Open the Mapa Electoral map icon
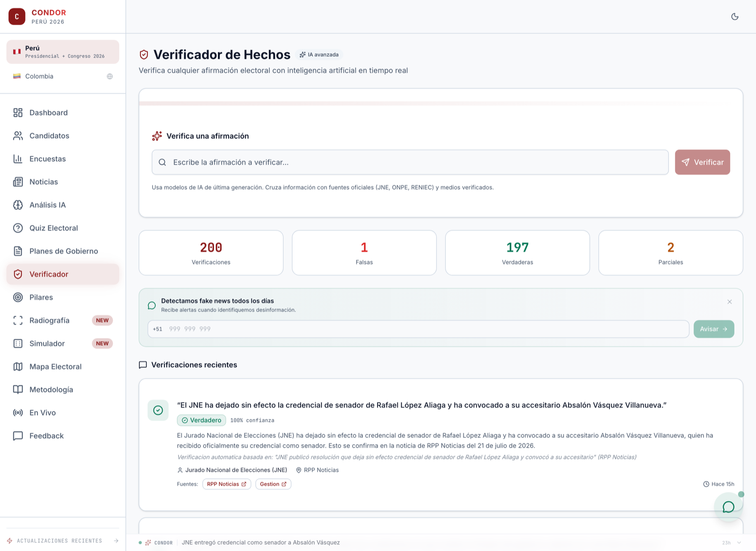Viewport: 756px width, 551px height. coord(18,367)
